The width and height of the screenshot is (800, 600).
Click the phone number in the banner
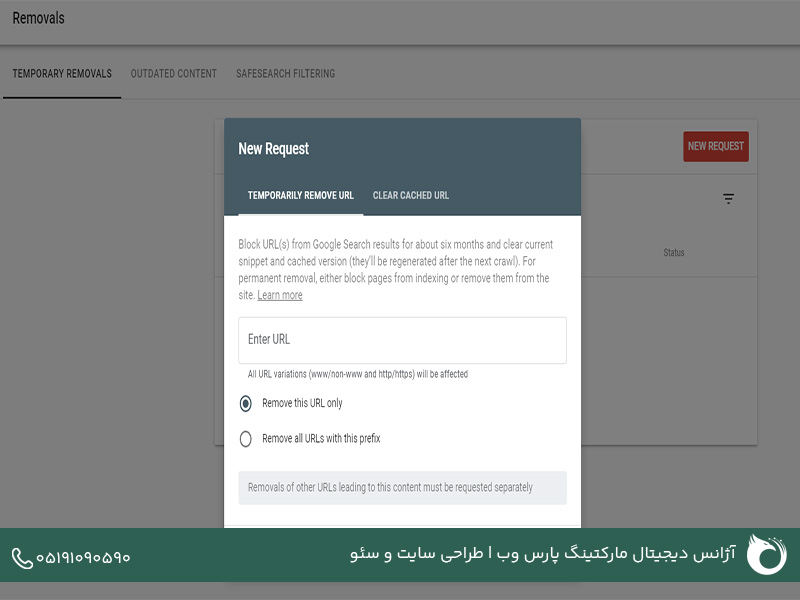pos(83,557)
